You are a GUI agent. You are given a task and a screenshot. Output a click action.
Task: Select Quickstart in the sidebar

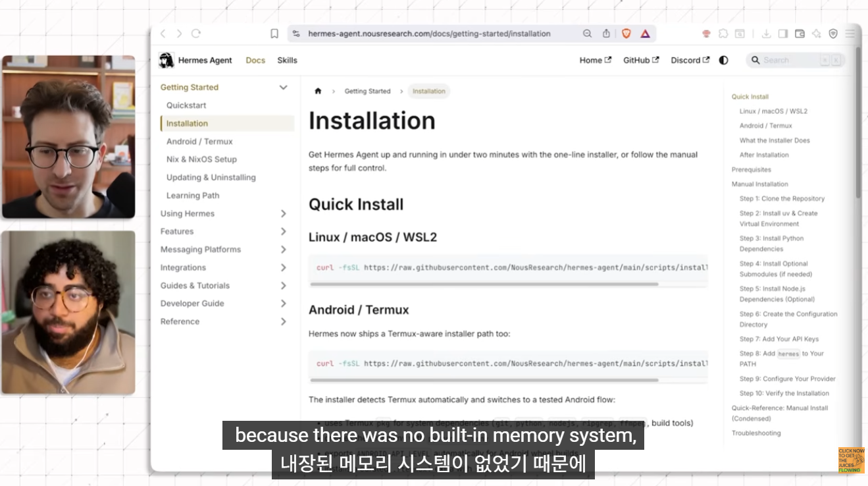(186, 105)
